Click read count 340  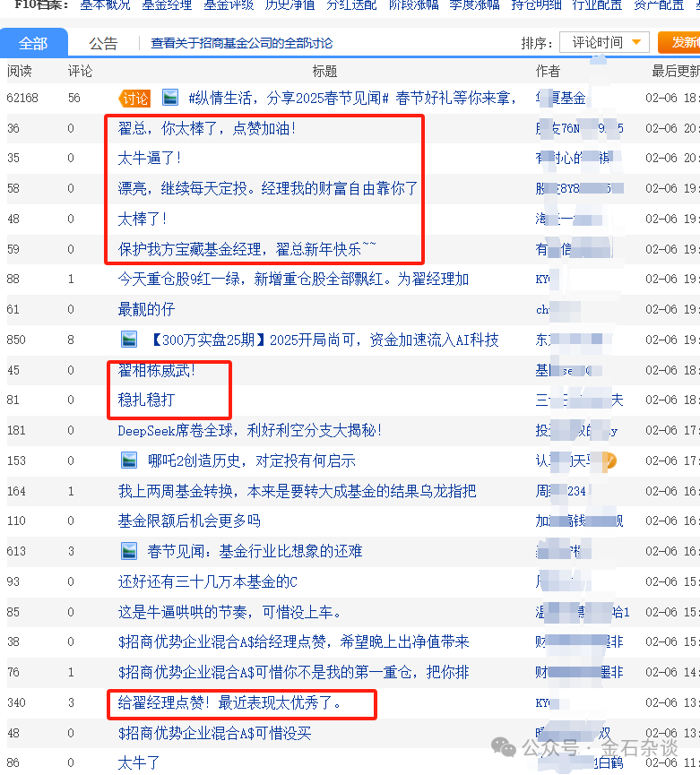pos(16,702)
